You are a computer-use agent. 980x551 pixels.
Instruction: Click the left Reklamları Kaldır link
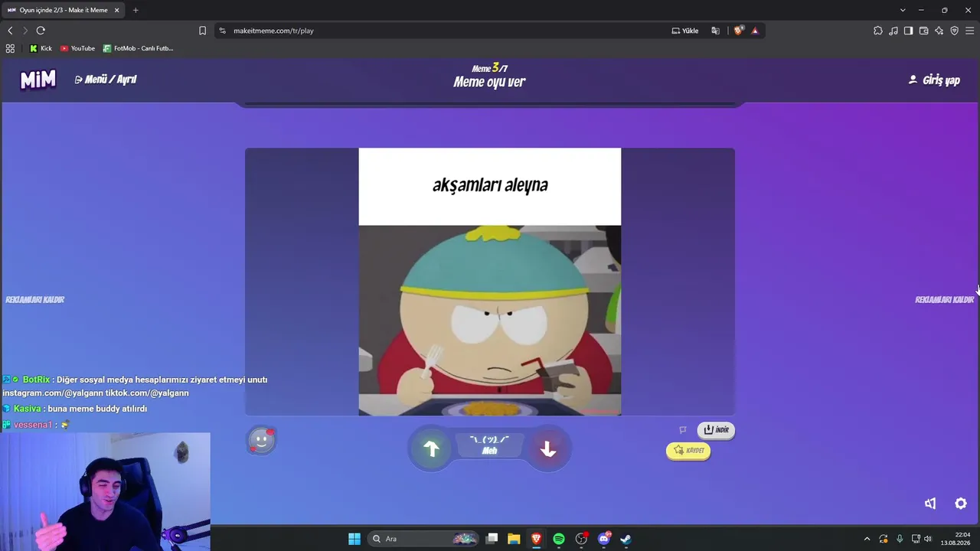pyautogui.click(x=34, y=300)
